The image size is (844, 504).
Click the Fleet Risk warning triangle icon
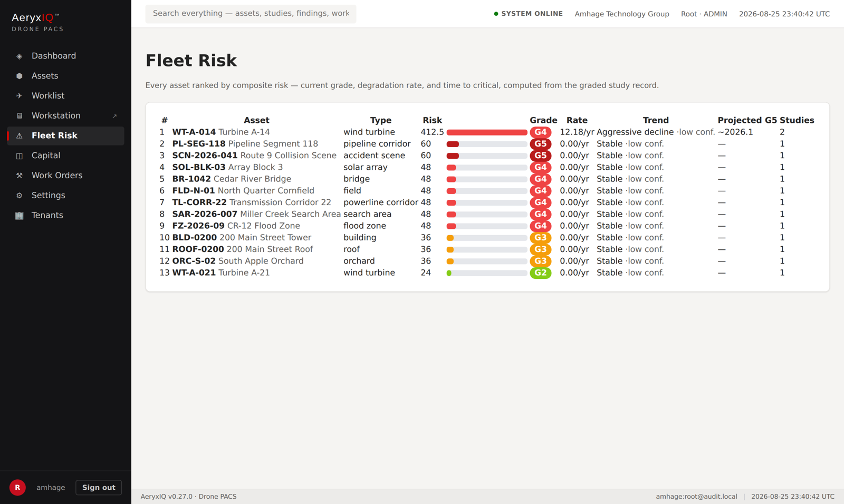(20, 136)
